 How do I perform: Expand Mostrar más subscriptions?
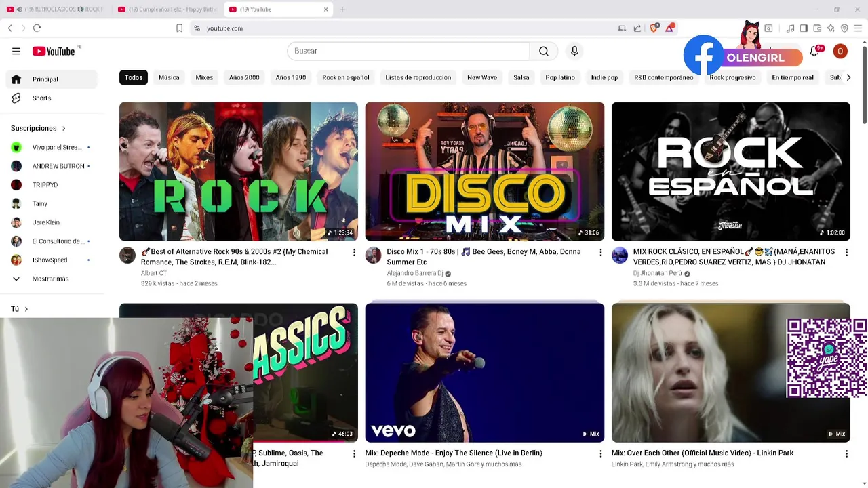pos(52,279)
